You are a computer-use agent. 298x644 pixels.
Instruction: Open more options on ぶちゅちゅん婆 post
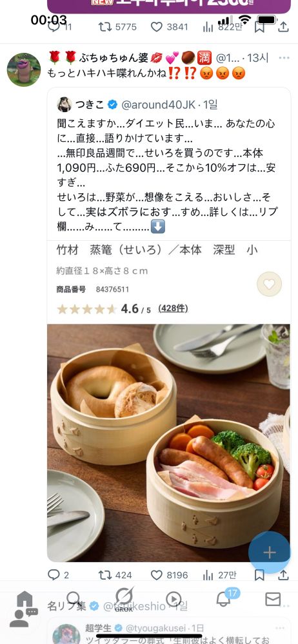[x=284, y=58]
